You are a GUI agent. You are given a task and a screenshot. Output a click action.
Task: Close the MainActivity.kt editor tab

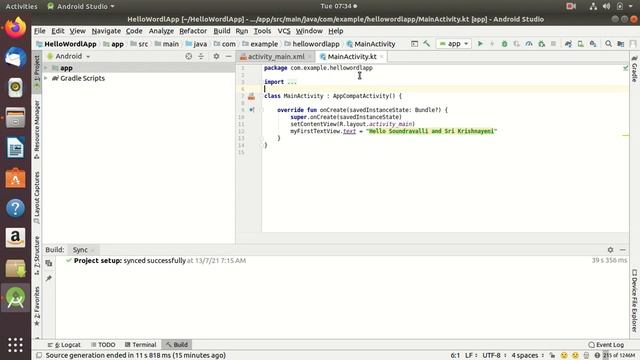[x=382, y=57]
